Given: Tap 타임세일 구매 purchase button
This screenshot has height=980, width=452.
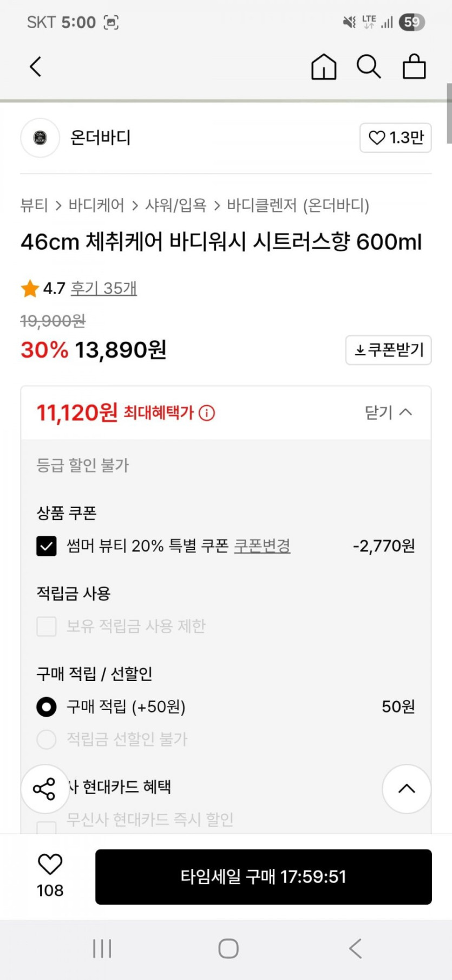Looking at the screenshot, I should pos(263,877).
